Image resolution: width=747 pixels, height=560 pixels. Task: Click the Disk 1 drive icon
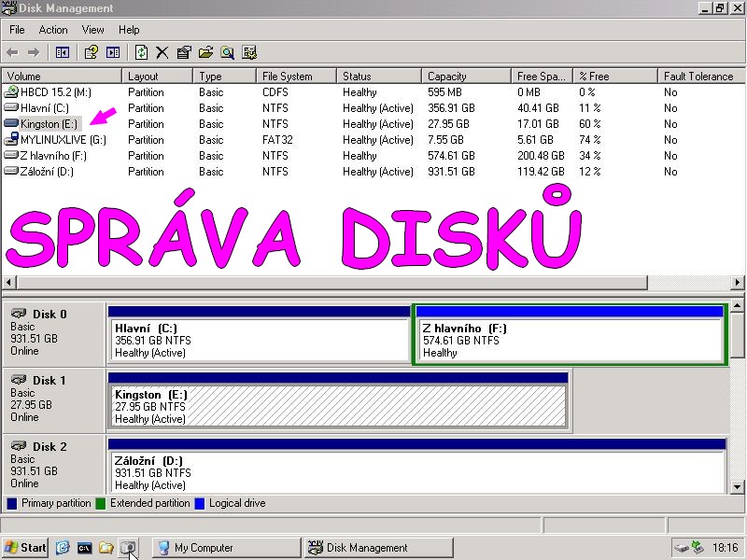[x=19, y=380]
